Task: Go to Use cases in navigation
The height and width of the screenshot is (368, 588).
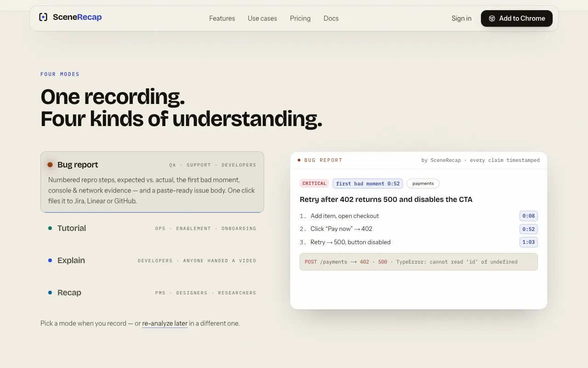Action: pos(262,18)
